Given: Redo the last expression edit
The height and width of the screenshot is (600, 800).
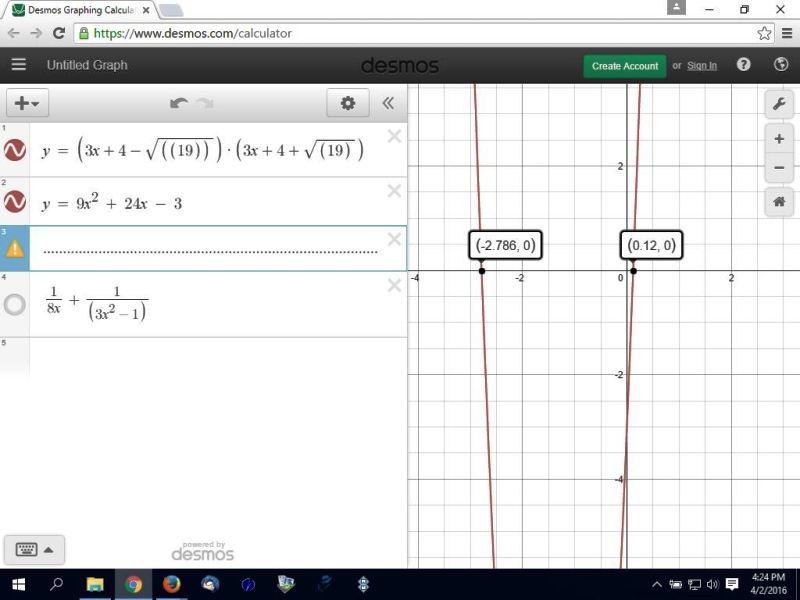Looking at the screenshot, I should coord(206,103).
